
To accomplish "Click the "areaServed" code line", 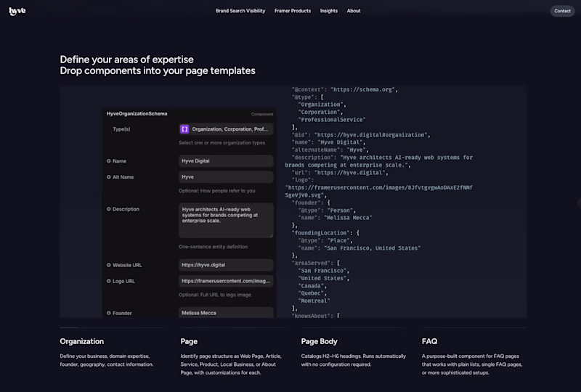I will [x=316, y=263].
